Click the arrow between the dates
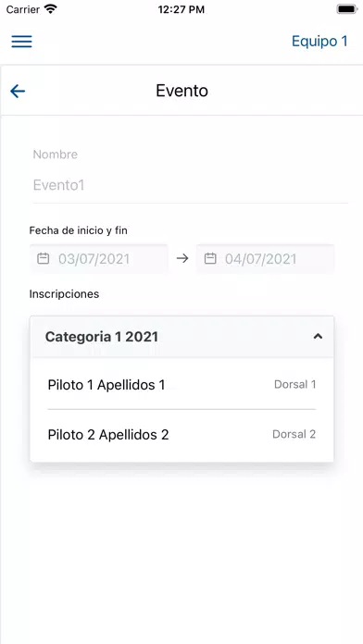This screenshot has width=363, height=644. pyautogui.click(x=182, y=258)
